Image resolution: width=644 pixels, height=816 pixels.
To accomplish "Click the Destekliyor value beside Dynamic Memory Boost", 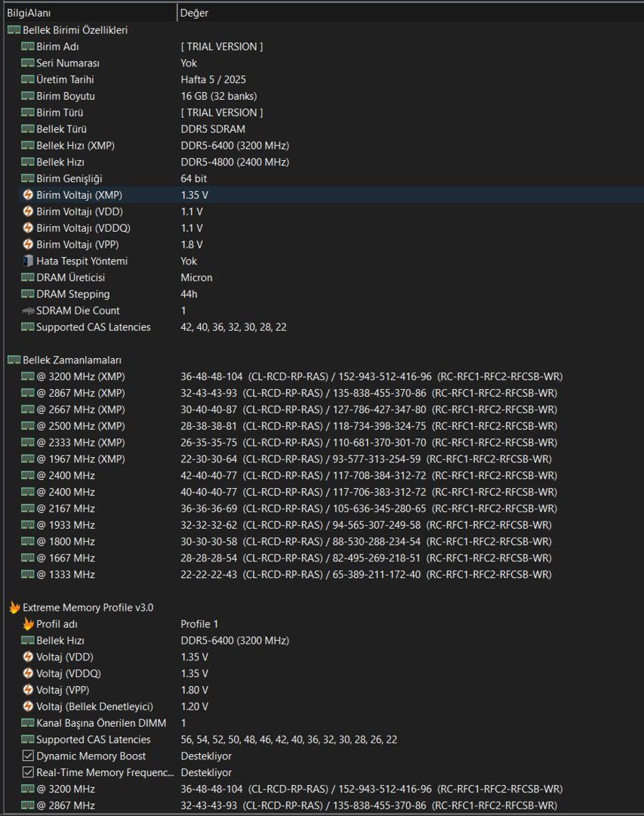I will [x=206, y=756].
